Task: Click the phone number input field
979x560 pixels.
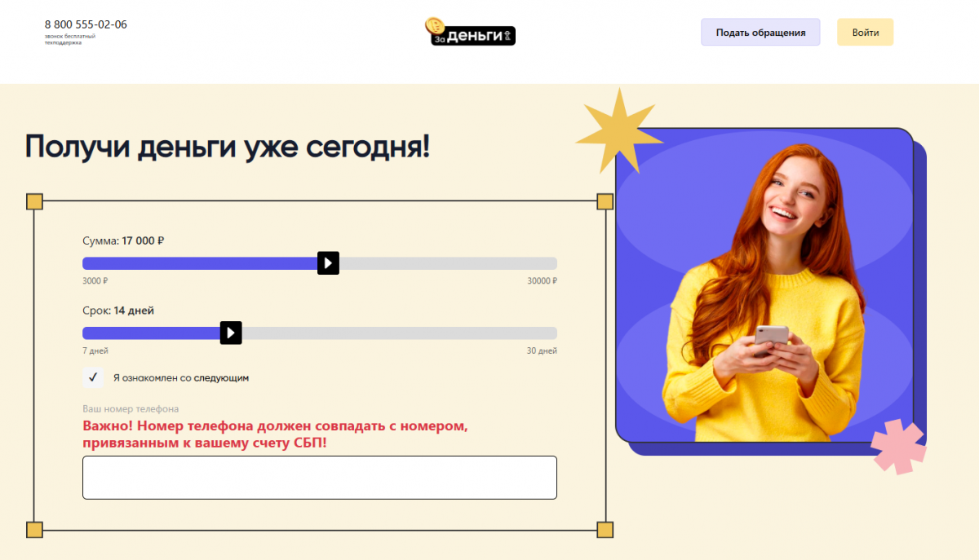Action: pos(320,478)
